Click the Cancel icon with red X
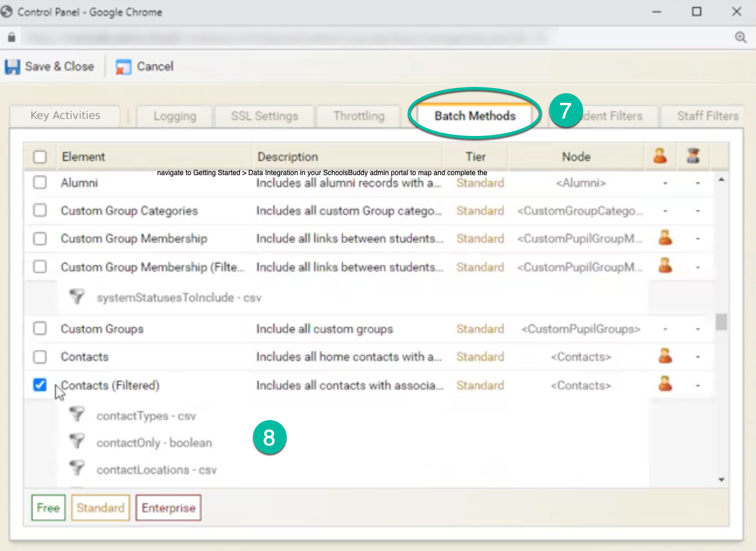Viewport: 756px width, 551px height. pos(123,67)
